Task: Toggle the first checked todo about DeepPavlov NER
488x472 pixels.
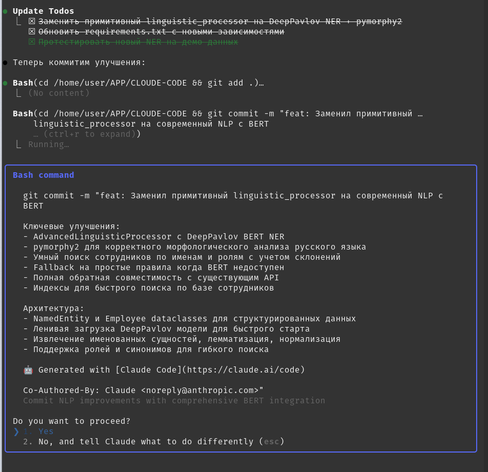Action: point(32,22)
